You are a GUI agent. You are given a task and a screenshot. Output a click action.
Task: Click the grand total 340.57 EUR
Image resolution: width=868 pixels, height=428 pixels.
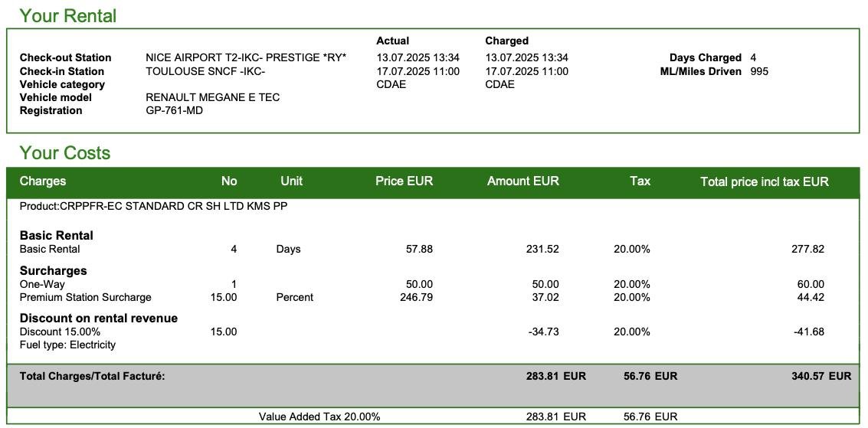pos(821,376)
